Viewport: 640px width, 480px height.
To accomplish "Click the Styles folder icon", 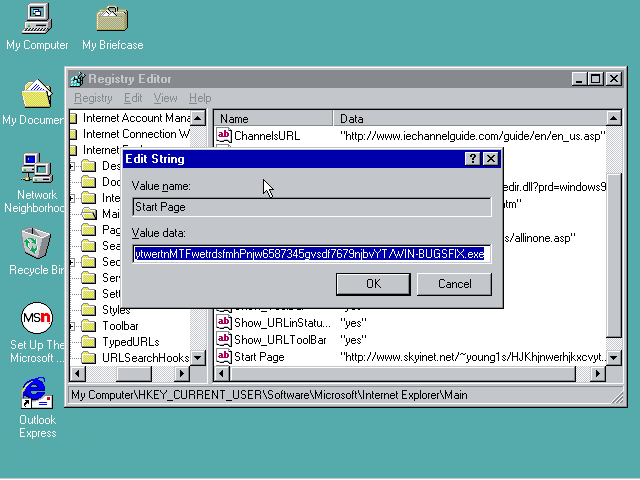I will 89,310.
